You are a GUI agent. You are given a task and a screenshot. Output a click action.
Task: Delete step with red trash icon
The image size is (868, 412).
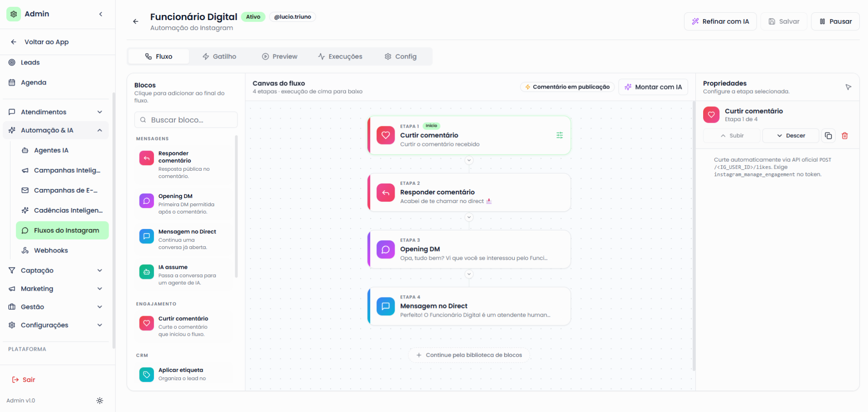(x=845, y=136)
